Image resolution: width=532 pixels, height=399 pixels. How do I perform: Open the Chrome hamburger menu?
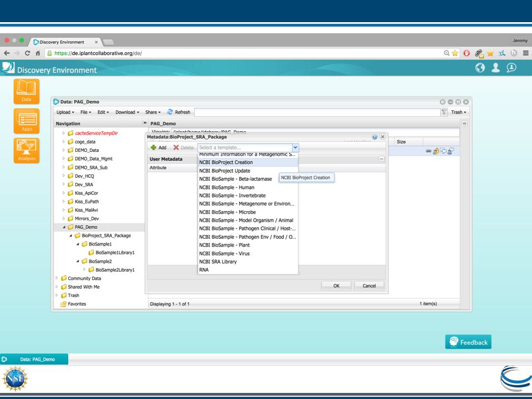(525, 53)
